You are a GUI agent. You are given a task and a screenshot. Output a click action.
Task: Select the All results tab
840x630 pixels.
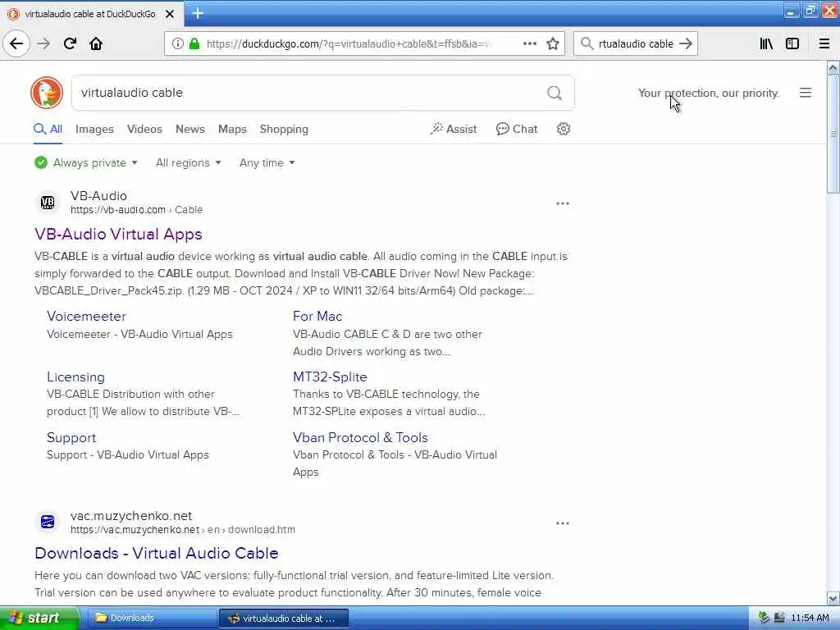tap(48, 129)
